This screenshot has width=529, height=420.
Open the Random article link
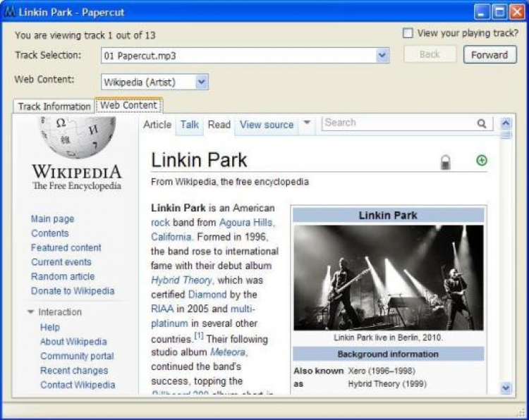62,276
